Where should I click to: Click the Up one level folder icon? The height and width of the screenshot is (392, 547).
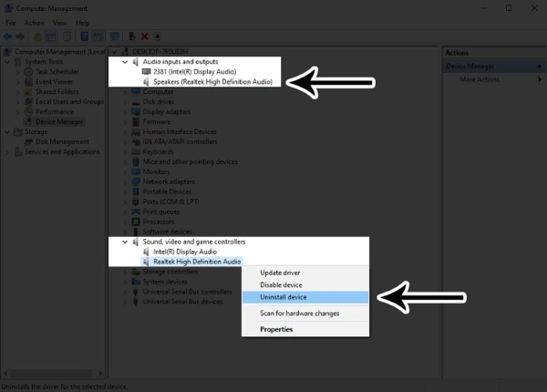tap(37, 36)
